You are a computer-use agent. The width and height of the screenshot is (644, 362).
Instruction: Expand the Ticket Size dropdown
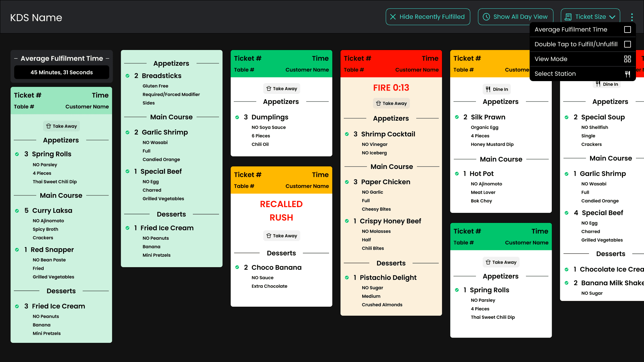click(x=590, y=17)
